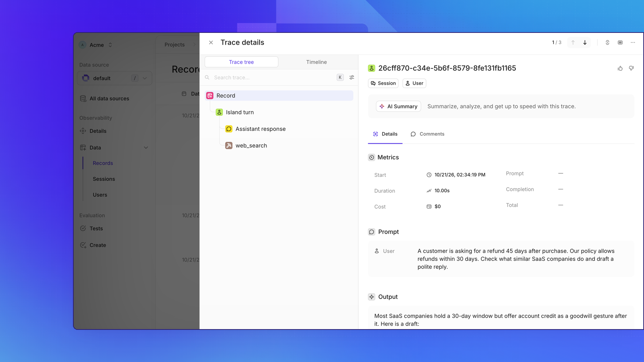Screen dimensions: 644x362
Task: Open the more options ellipsis menu
Action: point(633,43)
